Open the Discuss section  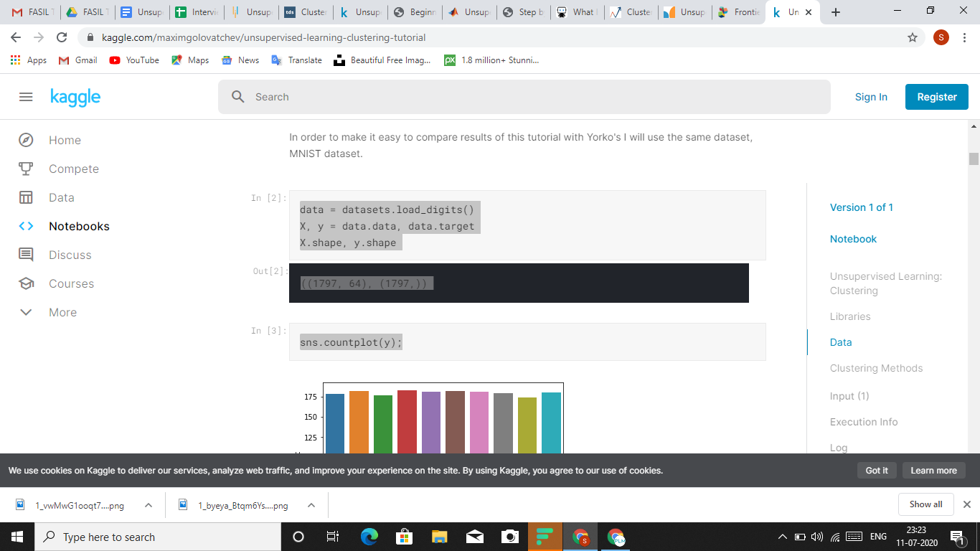(70, 255)
